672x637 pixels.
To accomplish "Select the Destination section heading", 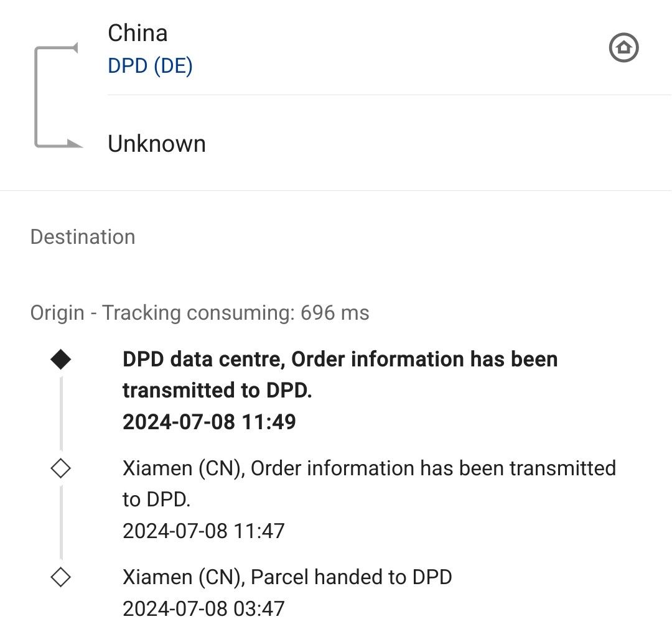I will (x=83, y=237).
